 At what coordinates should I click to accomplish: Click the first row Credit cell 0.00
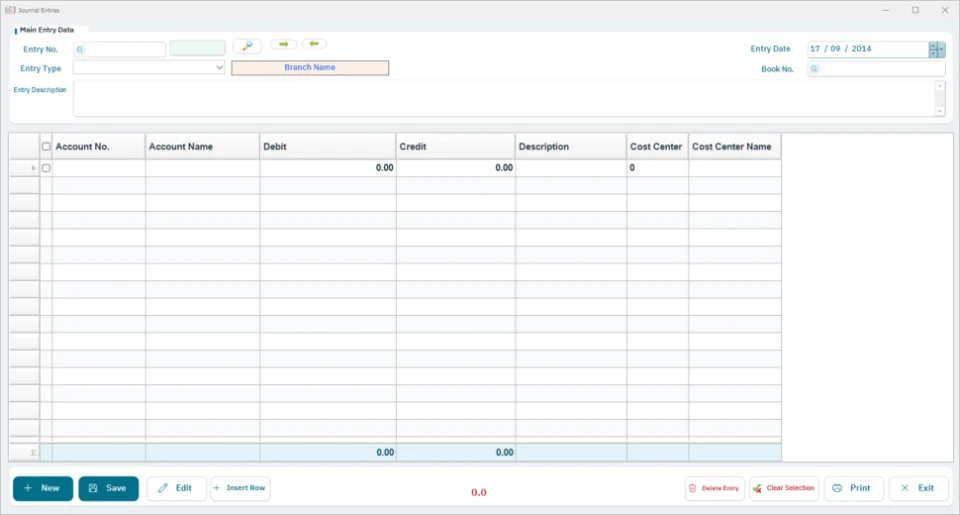click(x=456, y=168)
